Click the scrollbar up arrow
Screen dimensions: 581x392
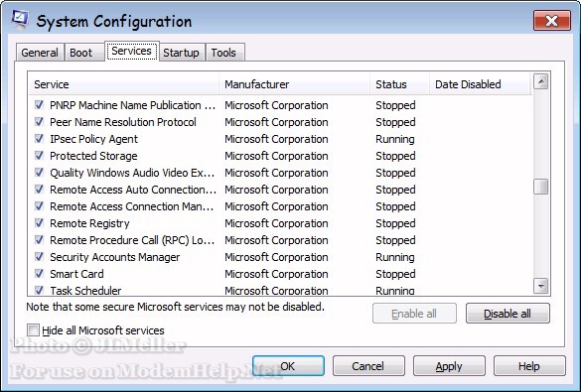point(541,81)
